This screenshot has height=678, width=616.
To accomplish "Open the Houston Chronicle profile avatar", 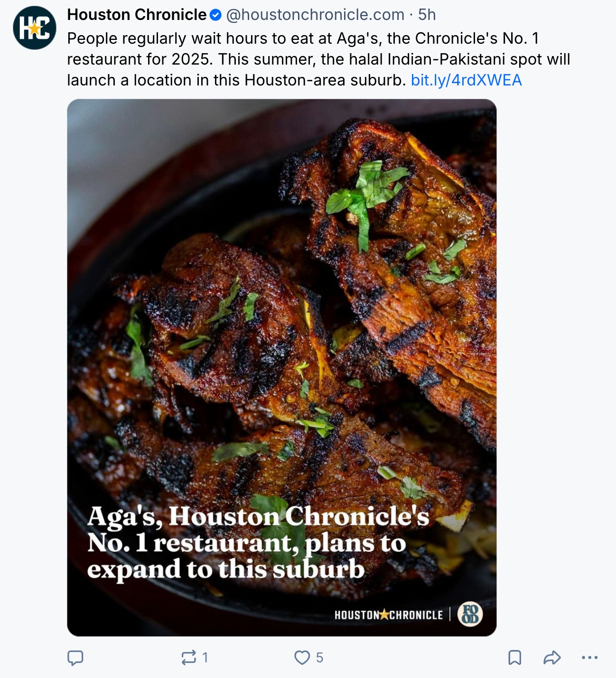I will (34, 28).
